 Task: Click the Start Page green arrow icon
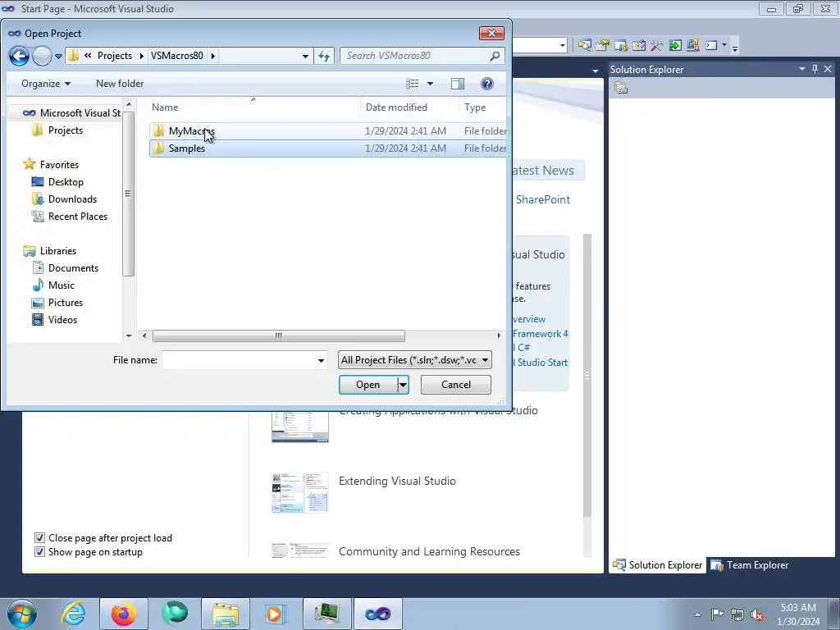tap(675, 46)
